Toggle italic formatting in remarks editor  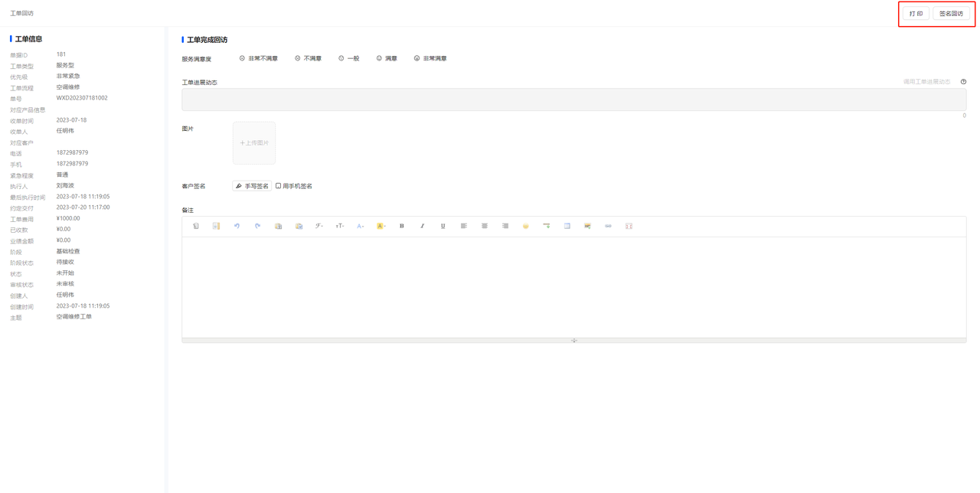423,226
